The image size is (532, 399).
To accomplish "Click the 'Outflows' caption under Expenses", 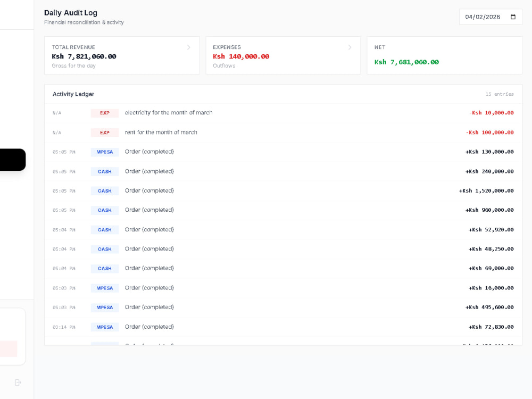I will (224, 66).
